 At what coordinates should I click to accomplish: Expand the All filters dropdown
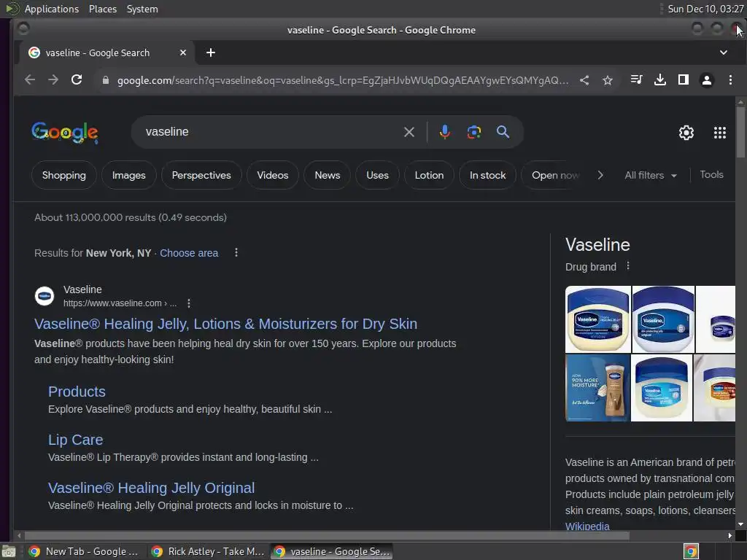coord(651,175)
